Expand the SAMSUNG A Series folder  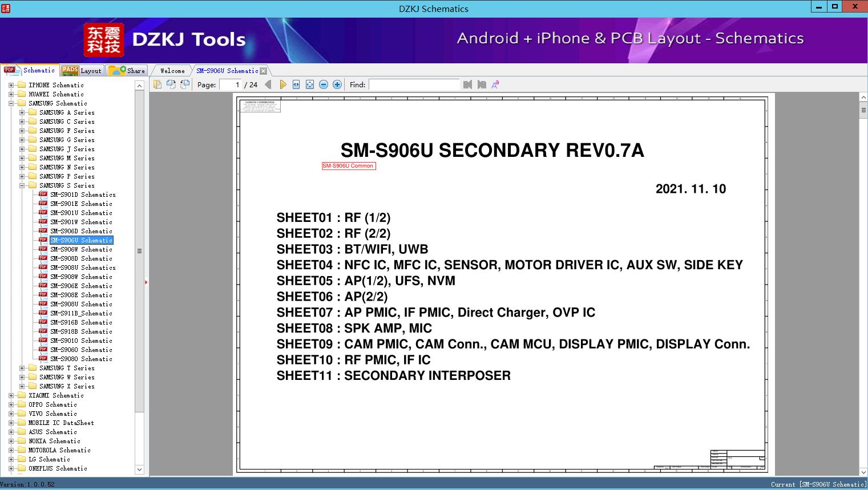(22, 112)
